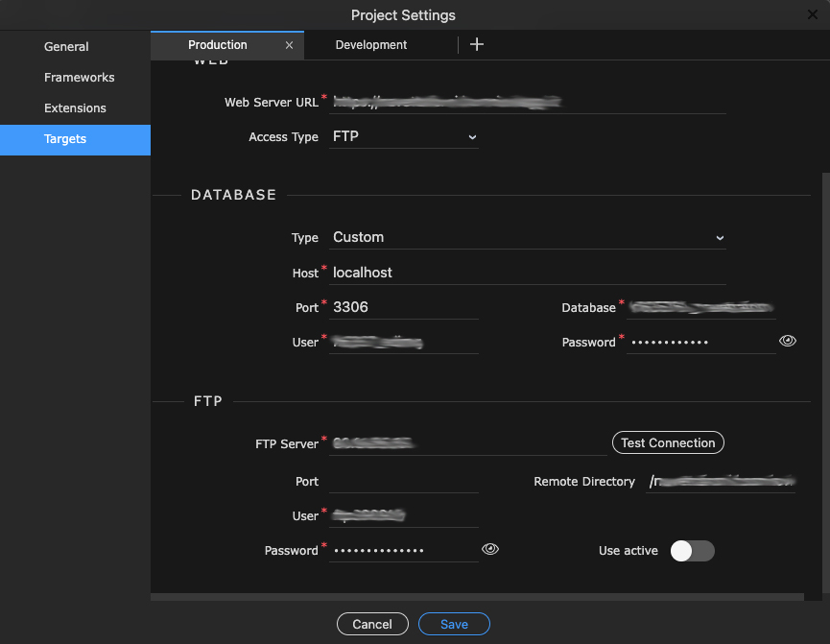Viewport: 830px width, 644px height.
Task: Click the horizontal scrollbar at panel bottom
Action: tap(477, 597)
